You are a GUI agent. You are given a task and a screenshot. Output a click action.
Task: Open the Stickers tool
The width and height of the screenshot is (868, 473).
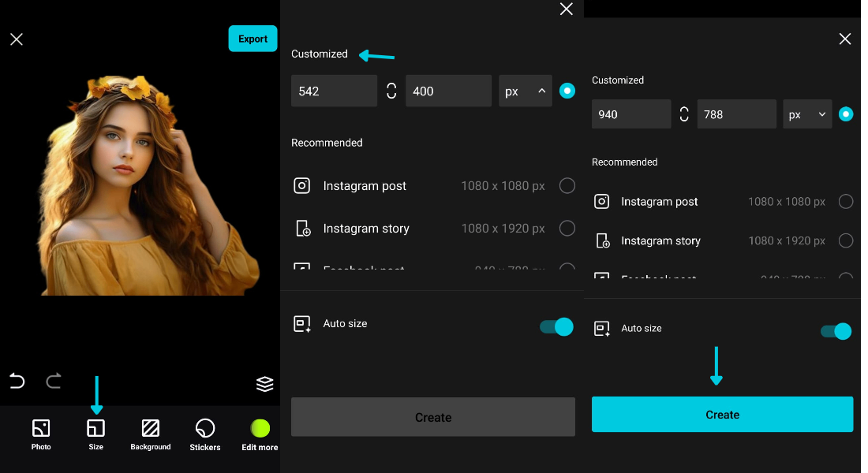[205, 435]
